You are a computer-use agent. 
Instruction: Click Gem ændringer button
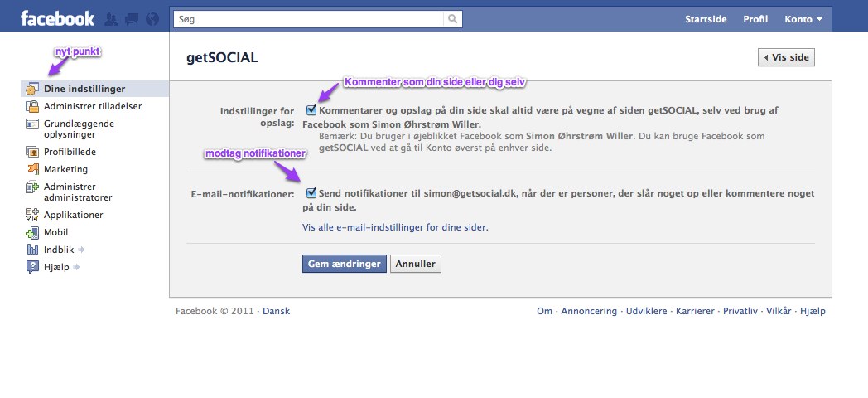coord(345,264)
